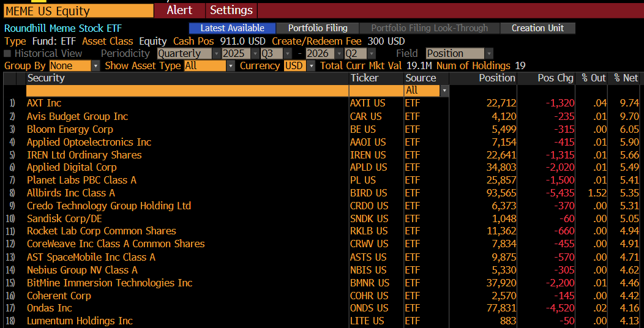Select Allbirds Inc Class A row
The width and height of the screenshot is (644, 328).
322,193
